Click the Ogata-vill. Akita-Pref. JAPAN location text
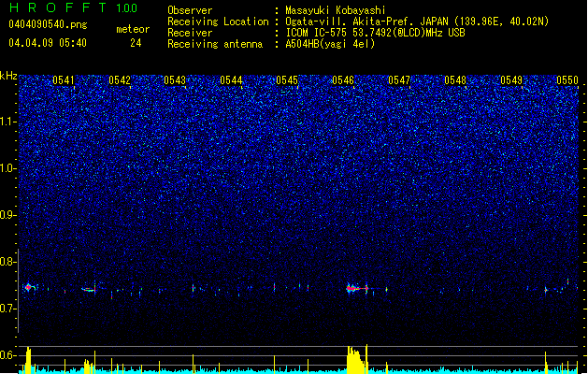The image size is (588, 374). click(x=417, y=22)
